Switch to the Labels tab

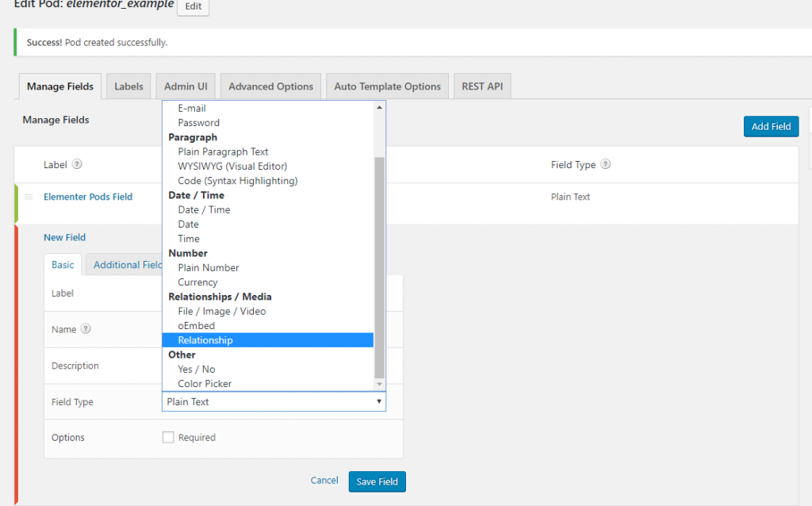pos(128,86)
